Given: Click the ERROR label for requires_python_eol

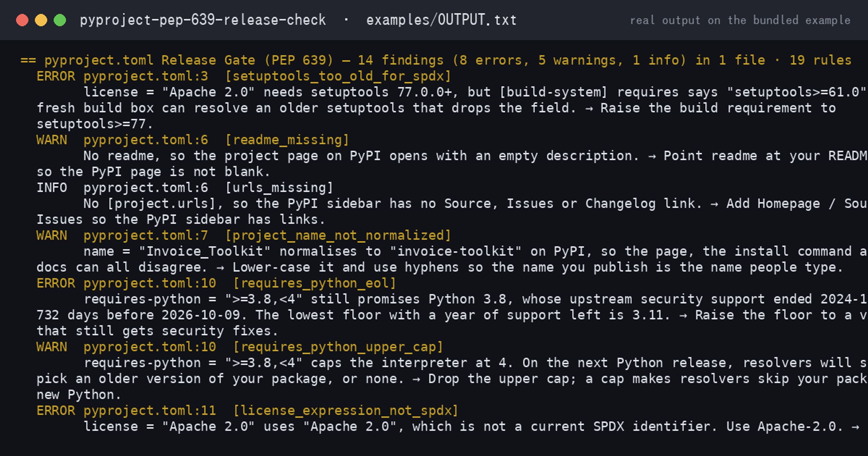Looking at the screenshot, I should 56,283.
